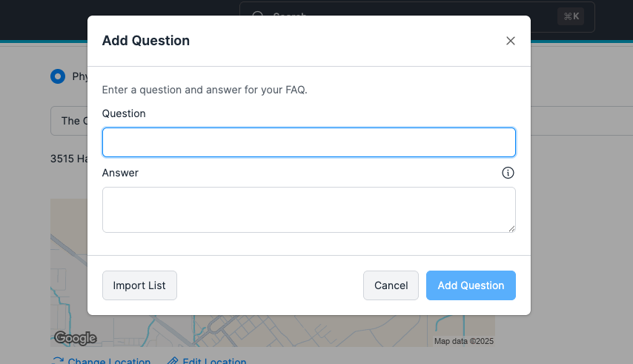Close the Add Question dialog
This screenshot has width=633, height=364.
coord(510,42)
